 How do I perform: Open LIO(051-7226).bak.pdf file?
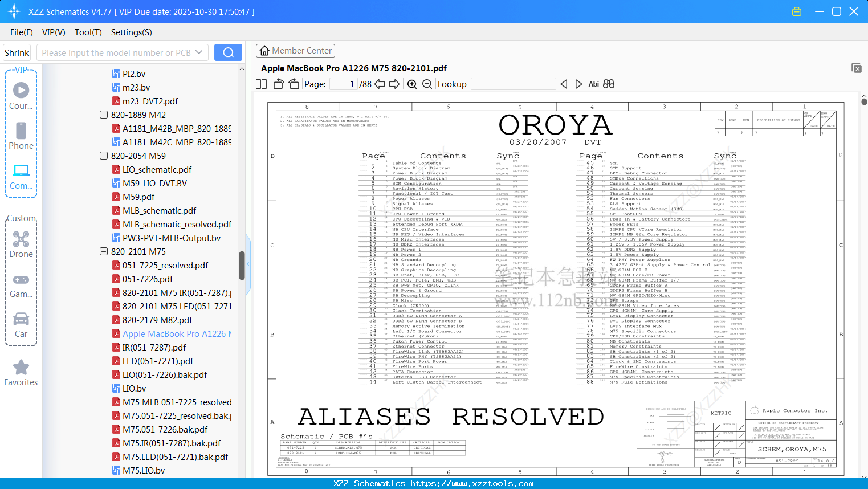165,374
